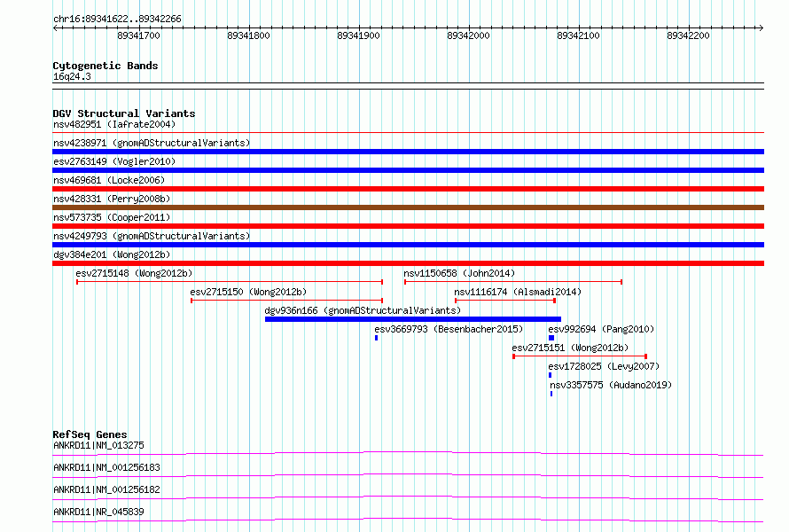Select ANKRD11|NM_013275 gene label
Viewport: 789px width, 532px height.
coord(98,445)
